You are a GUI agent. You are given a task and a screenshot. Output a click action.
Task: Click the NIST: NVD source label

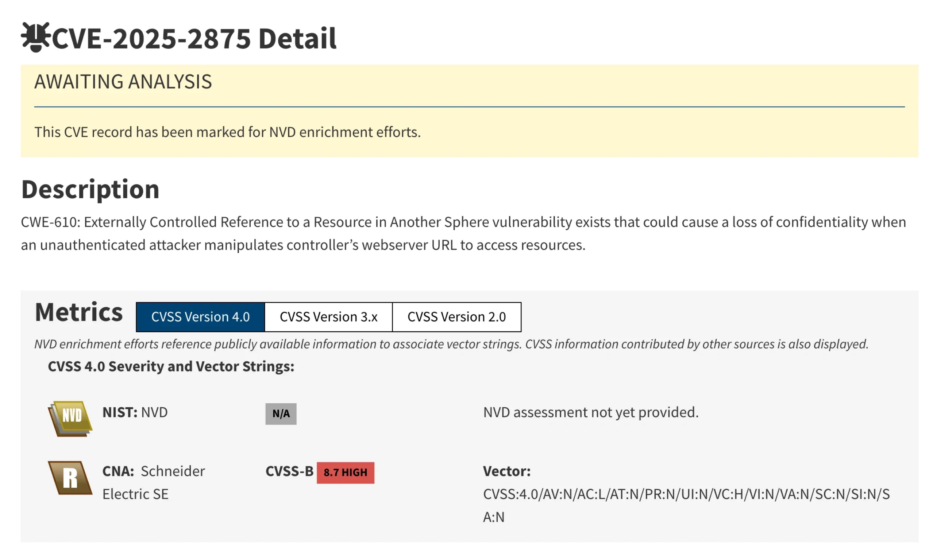[x=135, y=412]
